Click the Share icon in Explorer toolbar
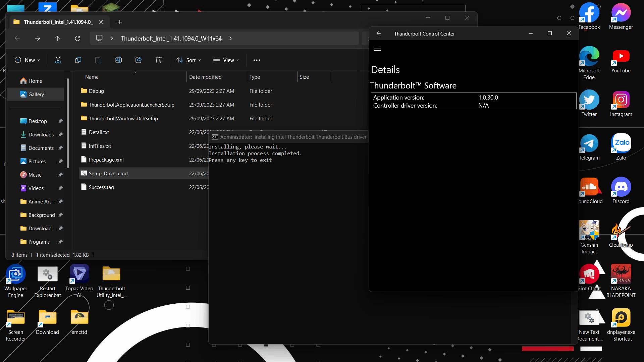This screenshot has width=644, height=362. [x=139, y=60]
